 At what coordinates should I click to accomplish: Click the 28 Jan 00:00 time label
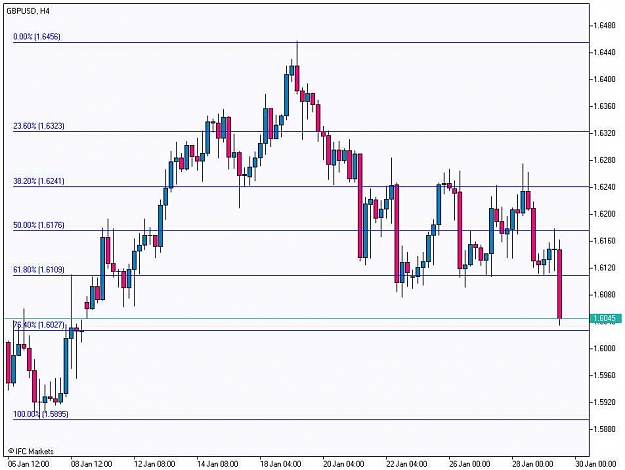click(532, 464)
